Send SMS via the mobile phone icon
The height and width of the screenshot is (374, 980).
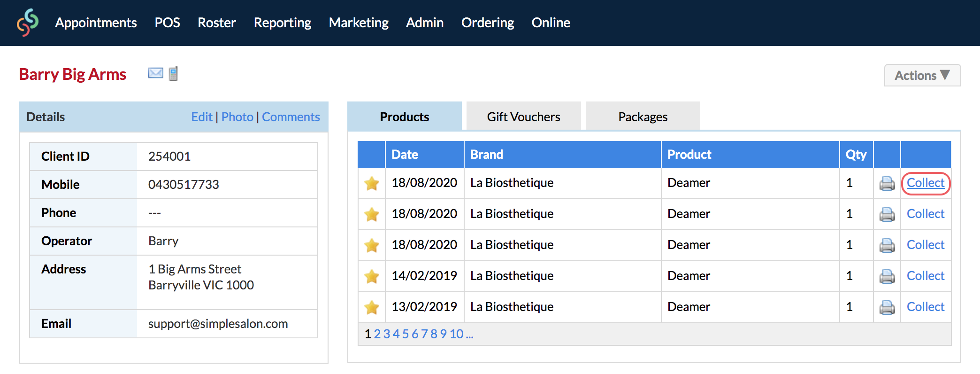173,73
